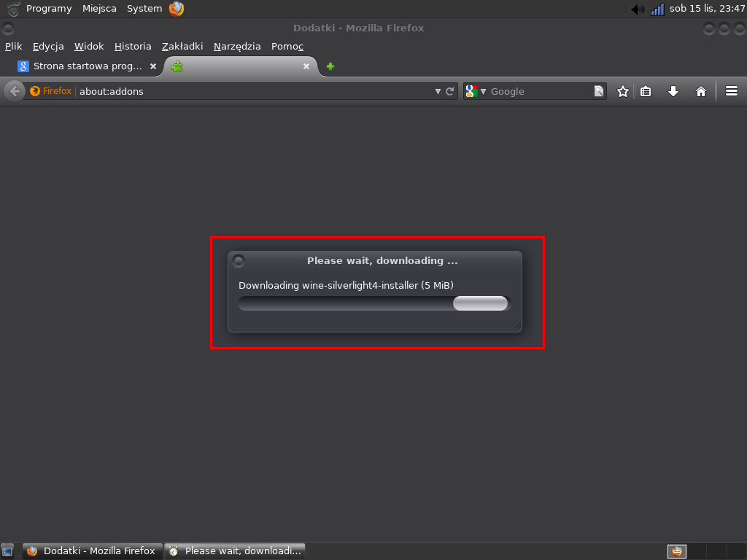
Task: Open the Edycja menu
Action: (x=48, y=46)
